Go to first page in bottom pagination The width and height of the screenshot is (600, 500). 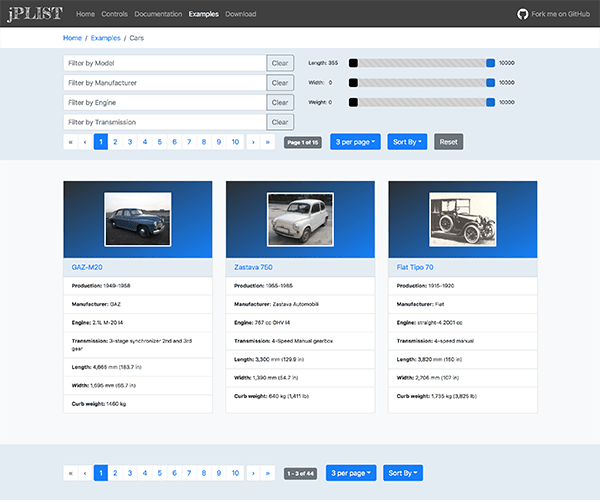(x=70, y=473)
